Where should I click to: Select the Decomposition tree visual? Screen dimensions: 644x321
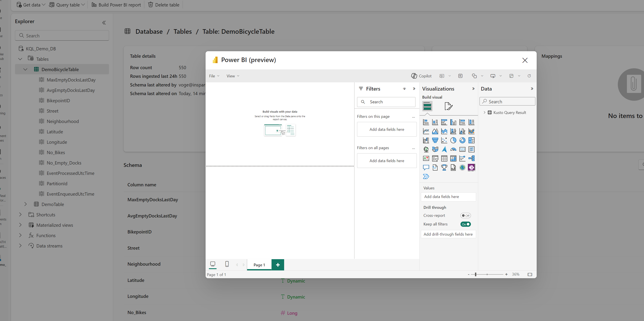[472, 158]
